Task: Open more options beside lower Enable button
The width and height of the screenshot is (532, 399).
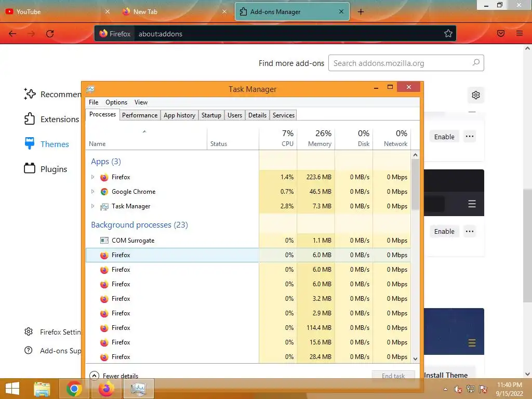Action: (470, 231)
